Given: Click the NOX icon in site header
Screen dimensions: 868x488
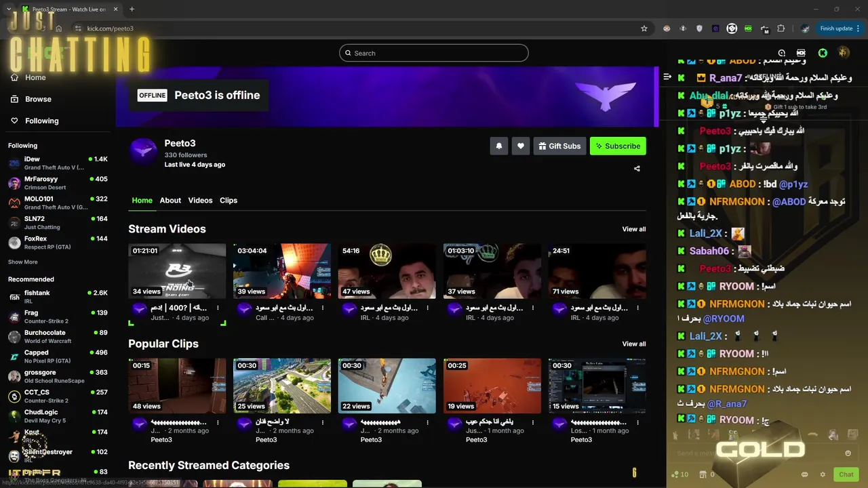Looking at the screenshot, I should tap(801, 53).
